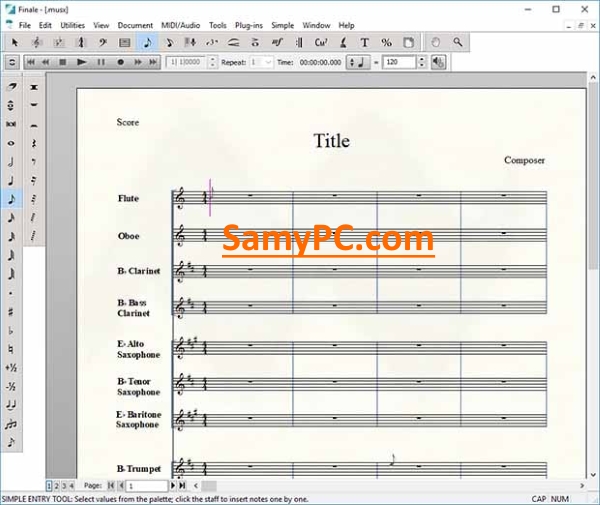This screenshot has height=505, width=600.
Task: Select the Lyrics tool
Action: coord(343,42)
